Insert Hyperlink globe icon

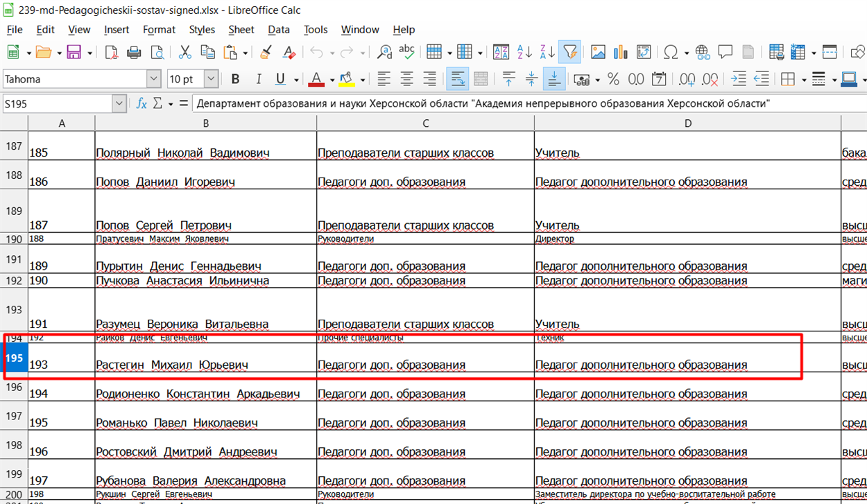703,52
